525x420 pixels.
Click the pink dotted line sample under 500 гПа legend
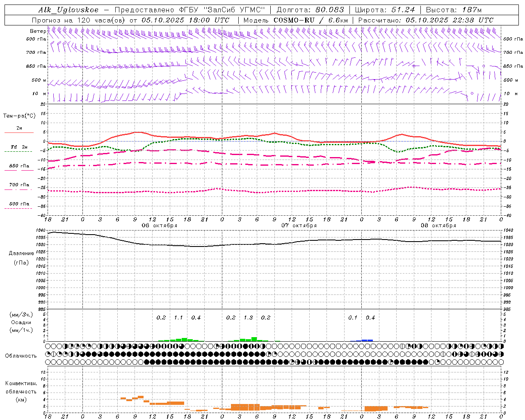pos(18,208)
